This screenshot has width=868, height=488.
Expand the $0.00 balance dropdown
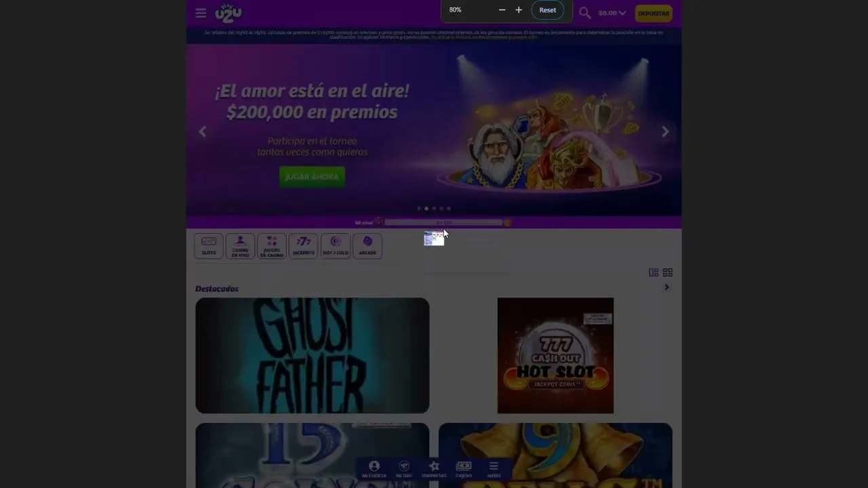click(612, 13)
